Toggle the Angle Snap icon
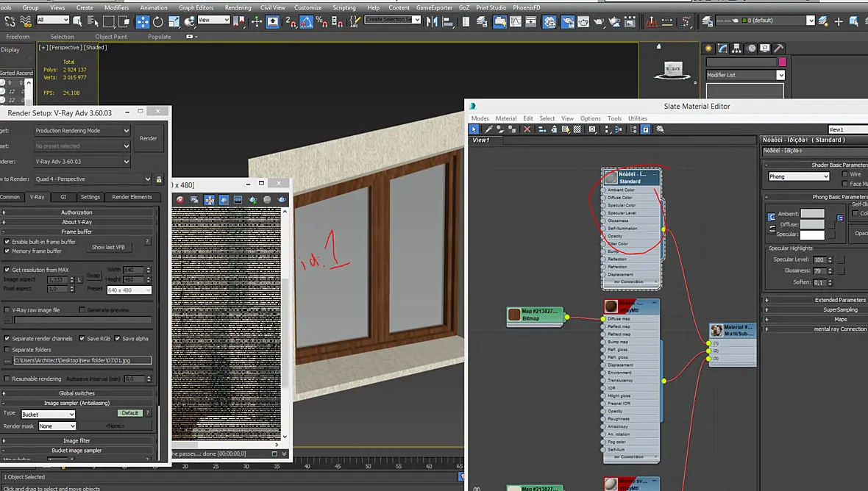The height and width of the screenshot is (491, 868). tap(306, 21)
